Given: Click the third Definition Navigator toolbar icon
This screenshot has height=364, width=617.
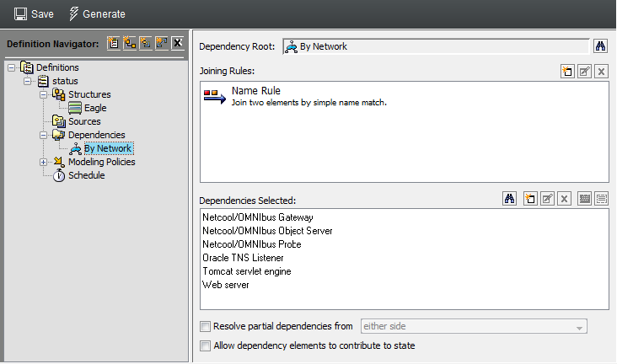Looking at the screenshot, I should coord(146,43).
